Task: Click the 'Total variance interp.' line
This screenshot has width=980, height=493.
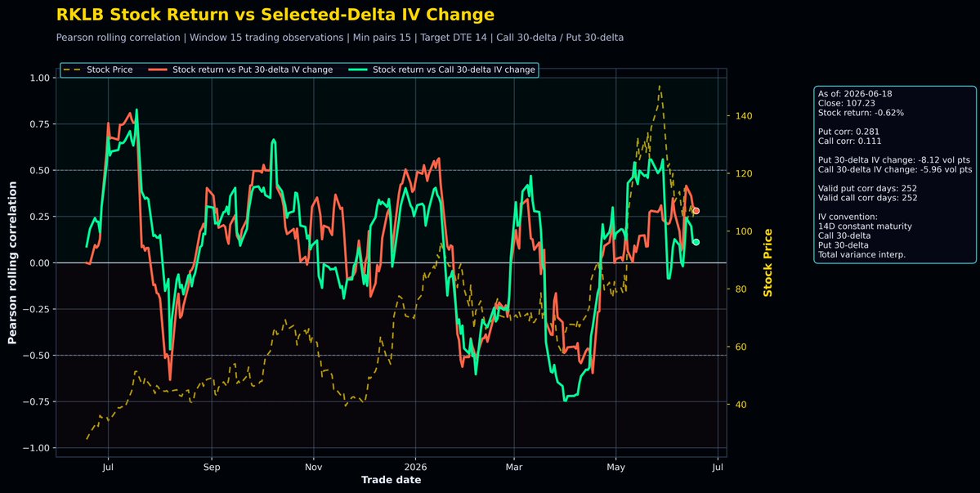Action: pos(861,254)
